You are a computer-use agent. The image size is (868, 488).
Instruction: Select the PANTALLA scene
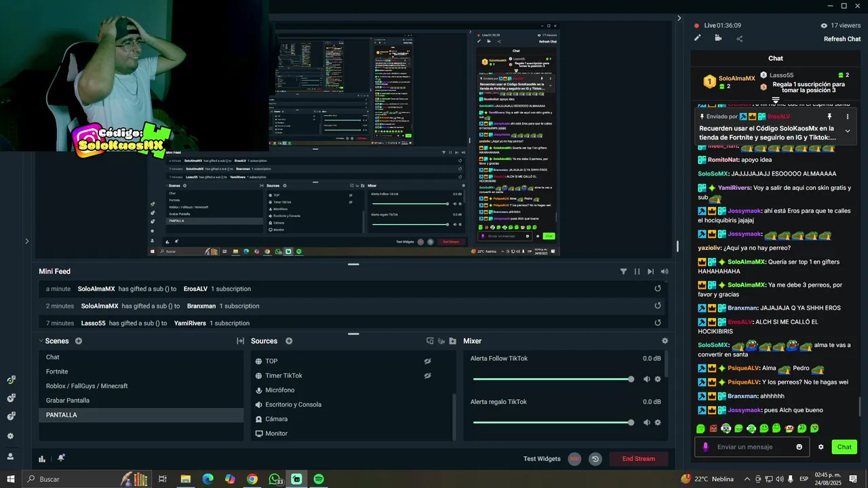(x=141, y=415)
